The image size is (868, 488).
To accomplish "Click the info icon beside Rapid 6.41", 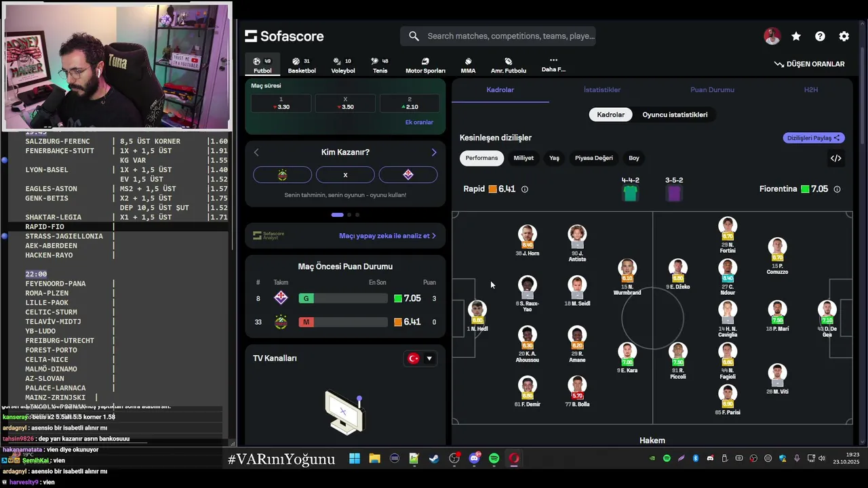I will click(525, 189).
